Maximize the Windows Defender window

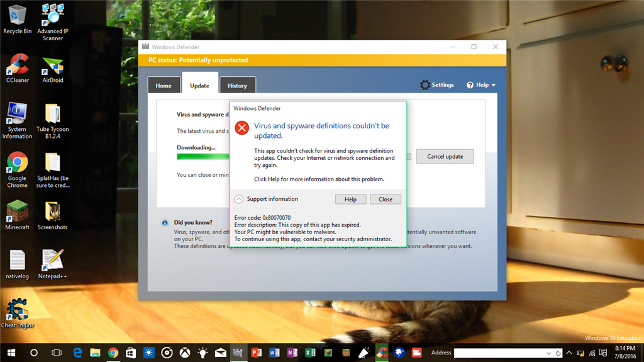point(474,47)
